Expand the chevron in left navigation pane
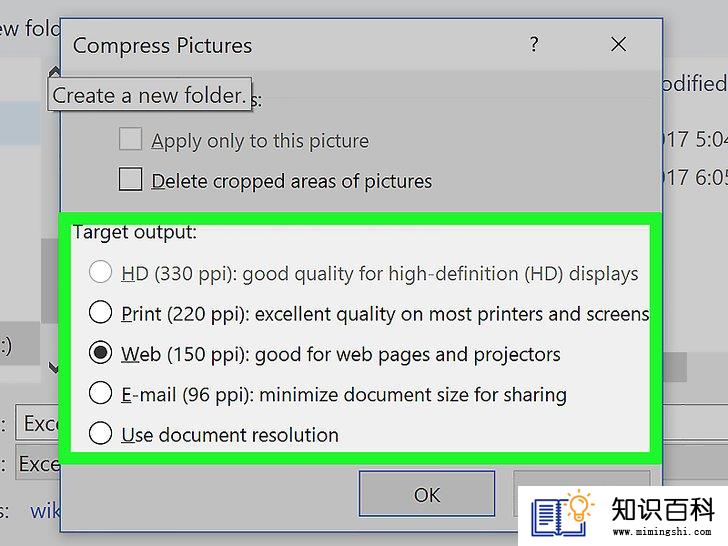The width and height of the screenshot is (728, 546). pos(54,367)
